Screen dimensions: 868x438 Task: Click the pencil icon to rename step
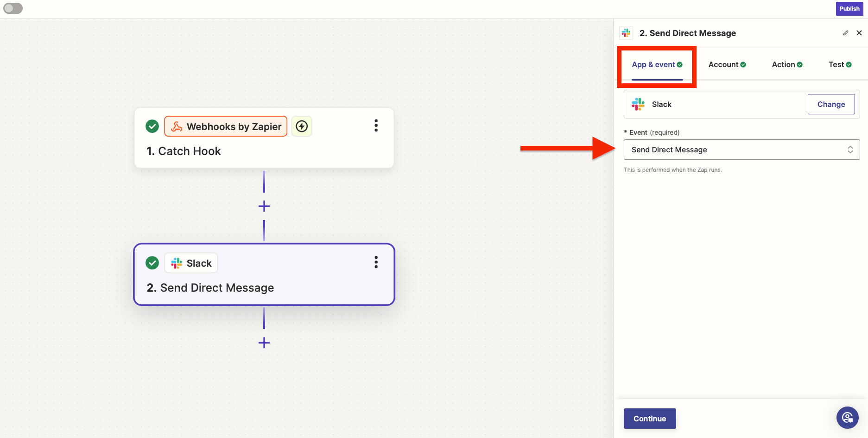845,33
